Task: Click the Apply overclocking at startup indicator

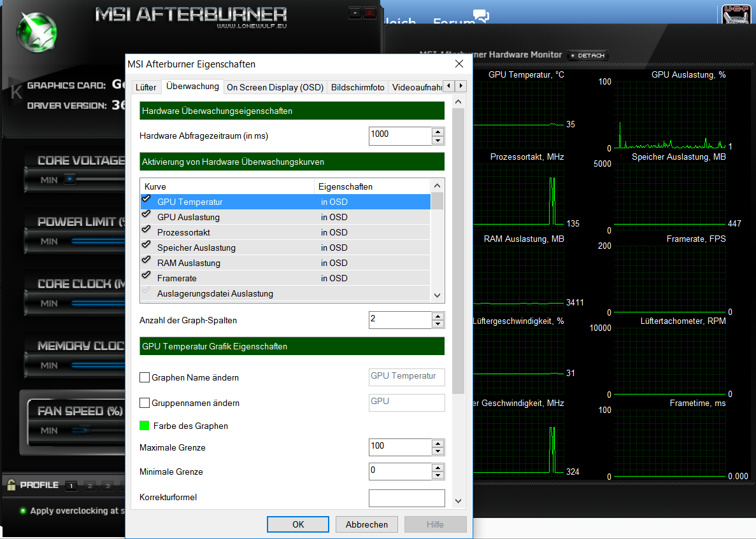Action: coord(23,510)
